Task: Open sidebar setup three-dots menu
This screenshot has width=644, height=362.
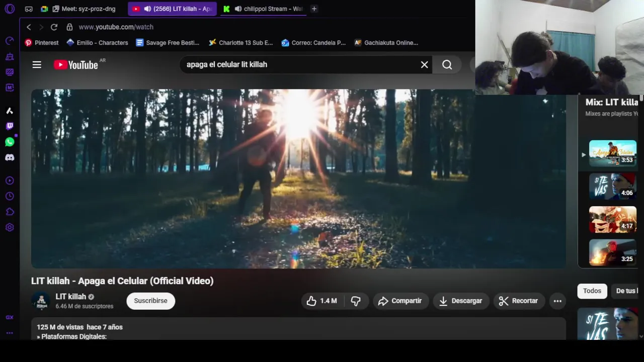Action: (10, 333)
